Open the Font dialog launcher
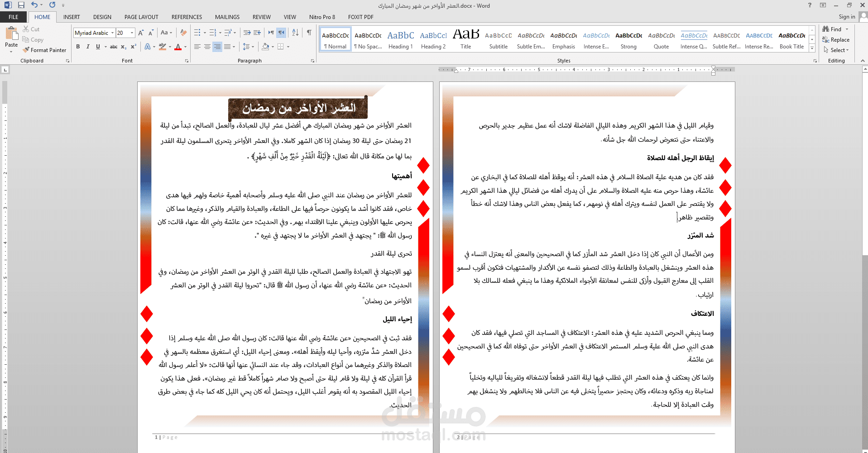This screenshot has width=868, height=453. [x=187, y=61]
